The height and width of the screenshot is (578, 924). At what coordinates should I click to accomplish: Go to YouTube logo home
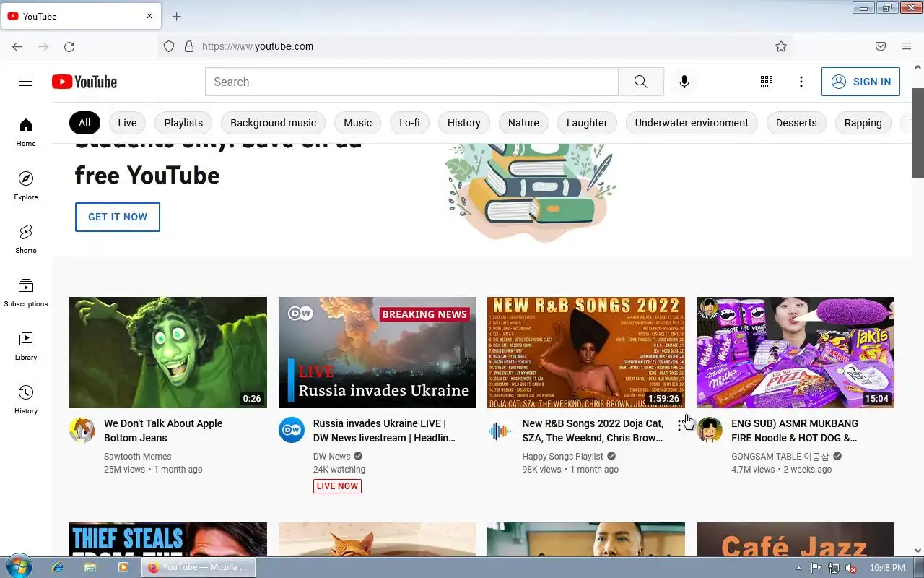tap(84, 82)
